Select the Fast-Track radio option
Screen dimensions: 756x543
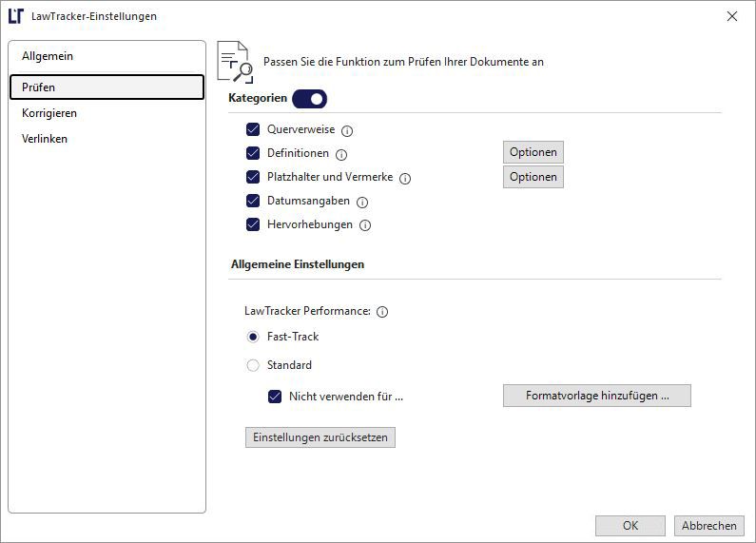(x=253, y=337)
